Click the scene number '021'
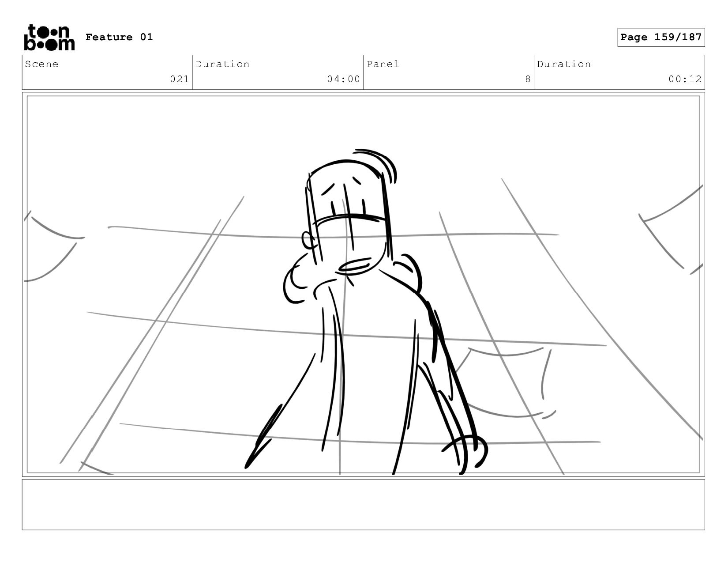This screenshot has width=728, height=563. coord(180,79)
